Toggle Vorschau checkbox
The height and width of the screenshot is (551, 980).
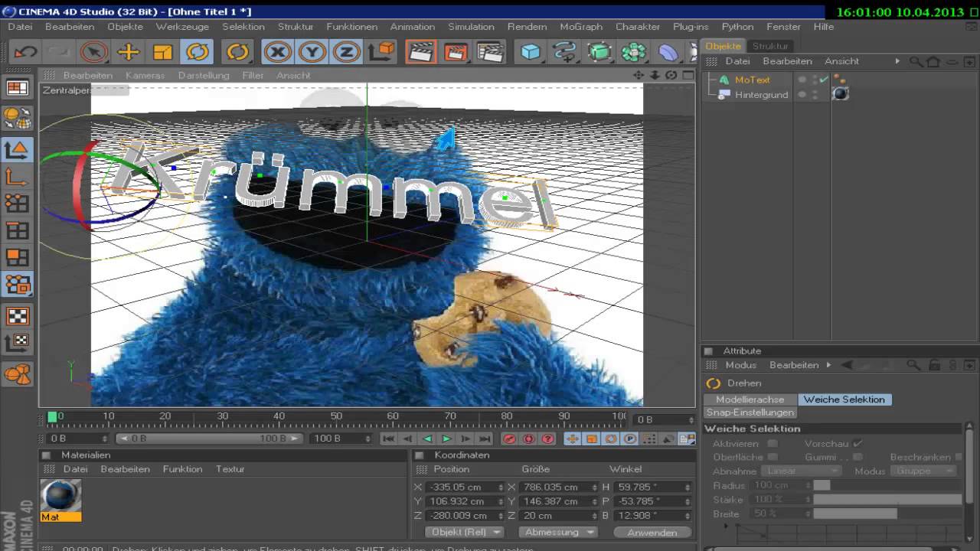[857, 443]
